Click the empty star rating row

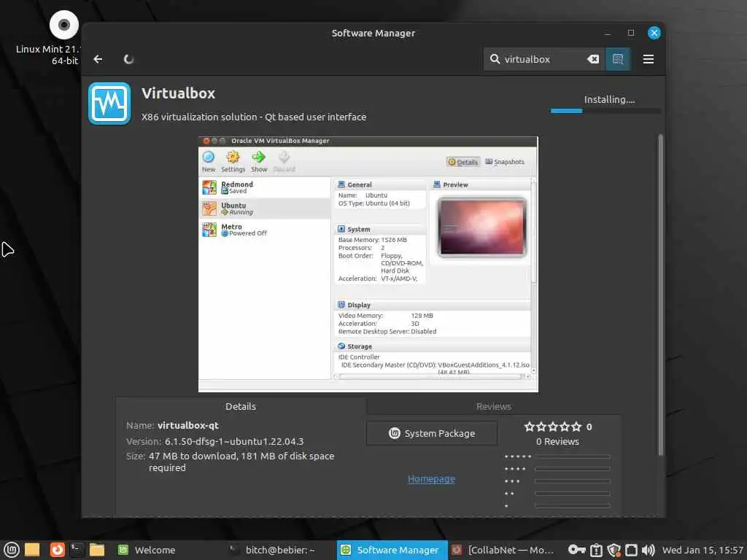pyautogui.click(x=553, y=427)
